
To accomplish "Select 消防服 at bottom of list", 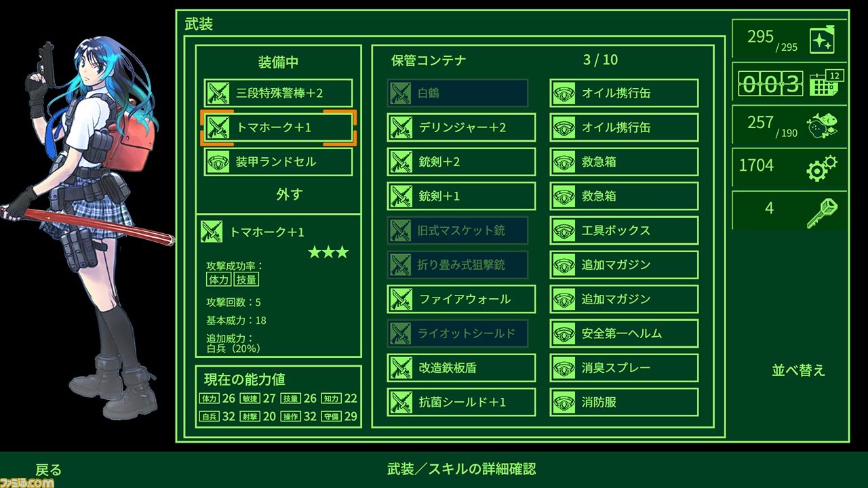I will tap(624, 402).
